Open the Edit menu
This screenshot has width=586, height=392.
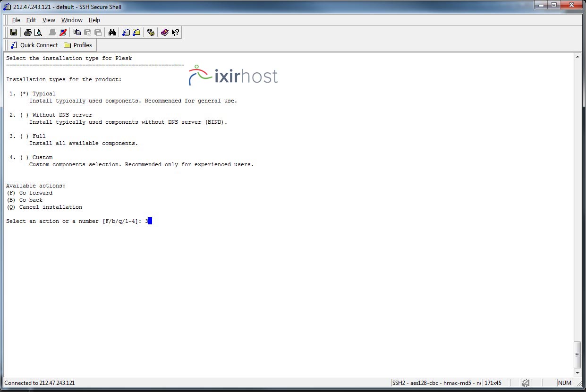(31, 20)
